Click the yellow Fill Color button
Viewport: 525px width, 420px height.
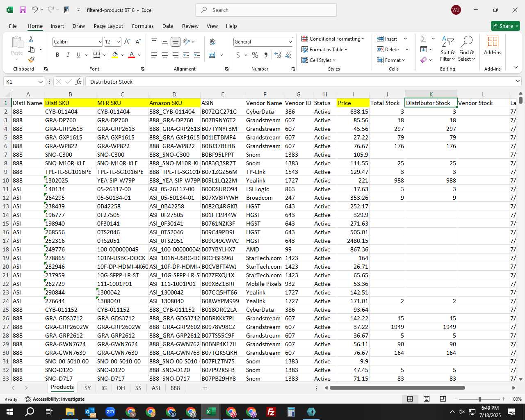click(x=115, y=55)
